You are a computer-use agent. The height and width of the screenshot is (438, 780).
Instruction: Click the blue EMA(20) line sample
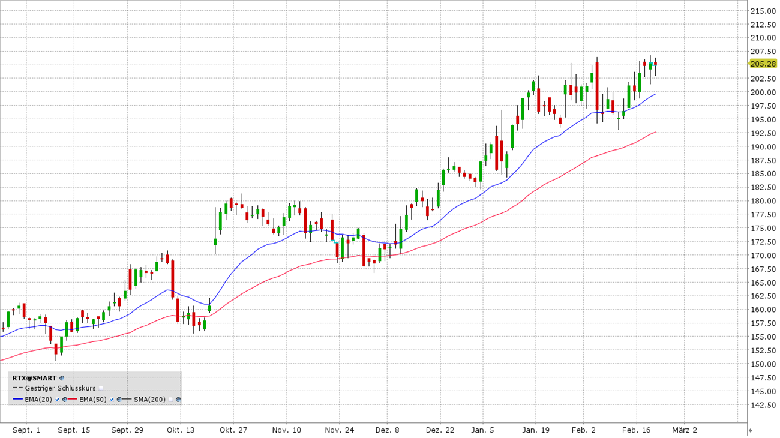click(x=18, y=399)
